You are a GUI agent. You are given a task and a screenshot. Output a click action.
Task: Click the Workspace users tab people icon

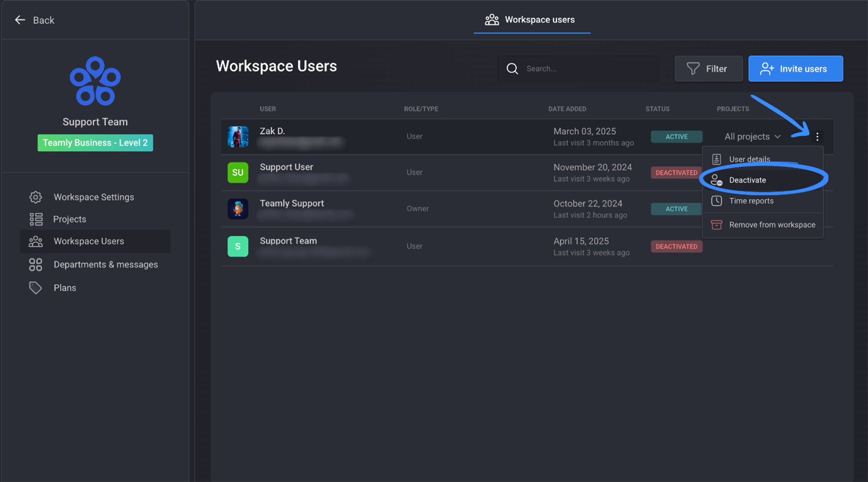click(492, 20)
